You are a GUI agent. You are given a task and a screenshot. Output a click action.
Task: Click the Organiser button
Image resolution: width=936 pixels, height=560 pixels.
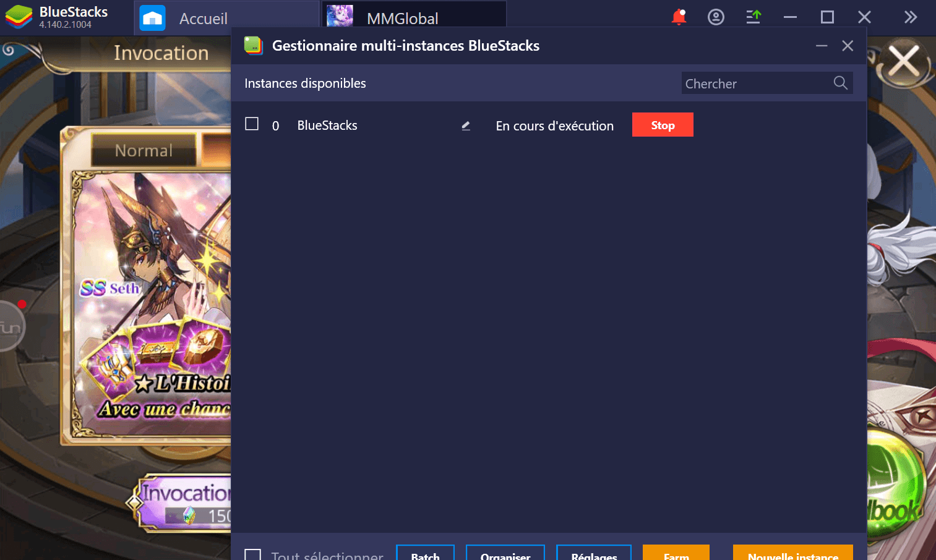point(505,553)
